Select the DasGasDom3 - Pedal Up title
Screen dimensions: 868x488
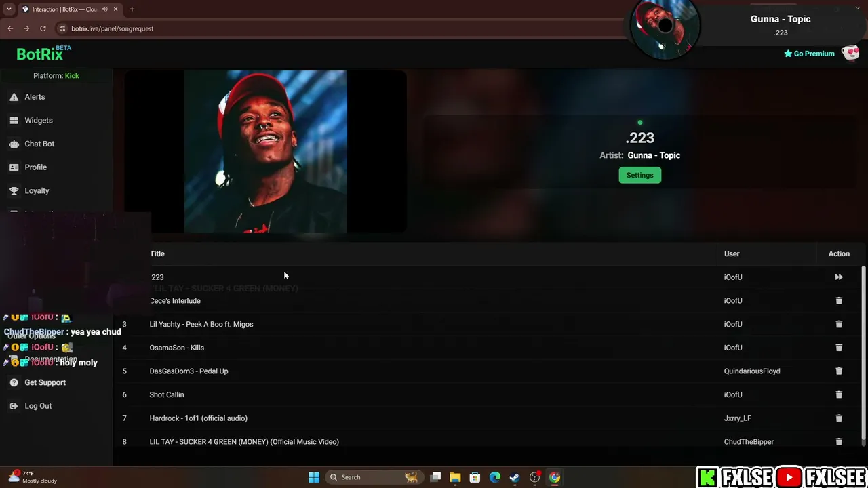189,371
